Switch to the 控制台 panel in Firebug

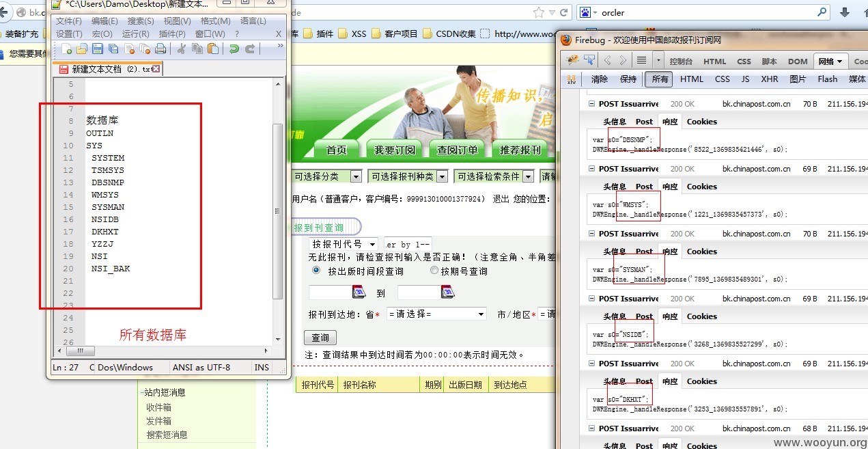pos(681,62)
